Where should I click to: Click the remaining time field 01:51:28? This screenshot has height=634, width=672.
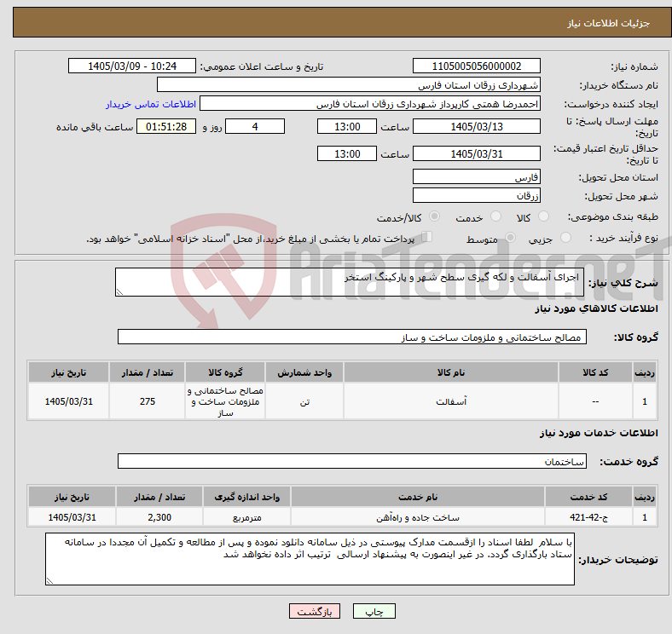pyautogui.click(x=166, y=127)
